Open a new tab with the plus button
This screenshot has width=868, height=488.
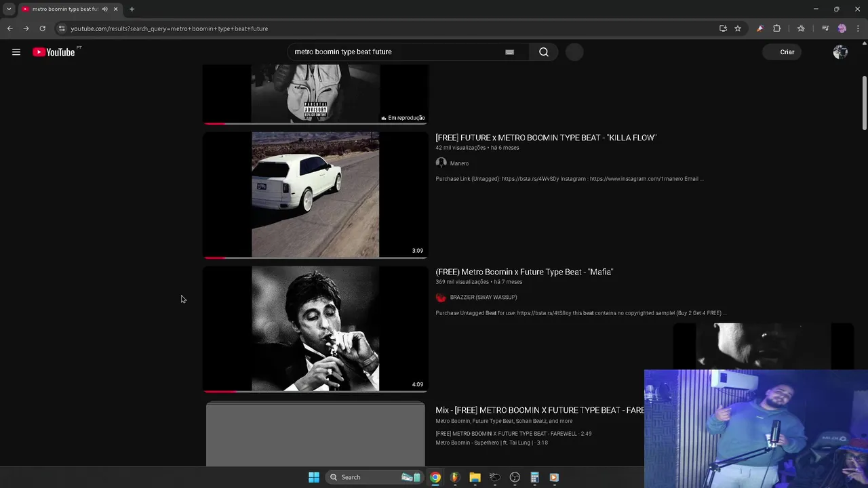coord(132,9)
